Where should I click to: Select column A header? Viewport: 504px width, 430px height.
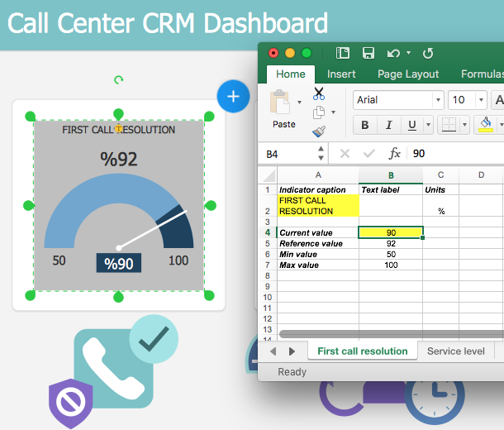click(318, 175)
